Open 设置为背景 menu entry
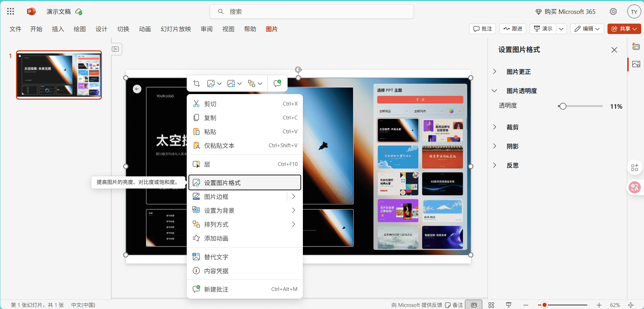Image resolution: width=644 pixels, height=309 pixels. tap(245, 210)
